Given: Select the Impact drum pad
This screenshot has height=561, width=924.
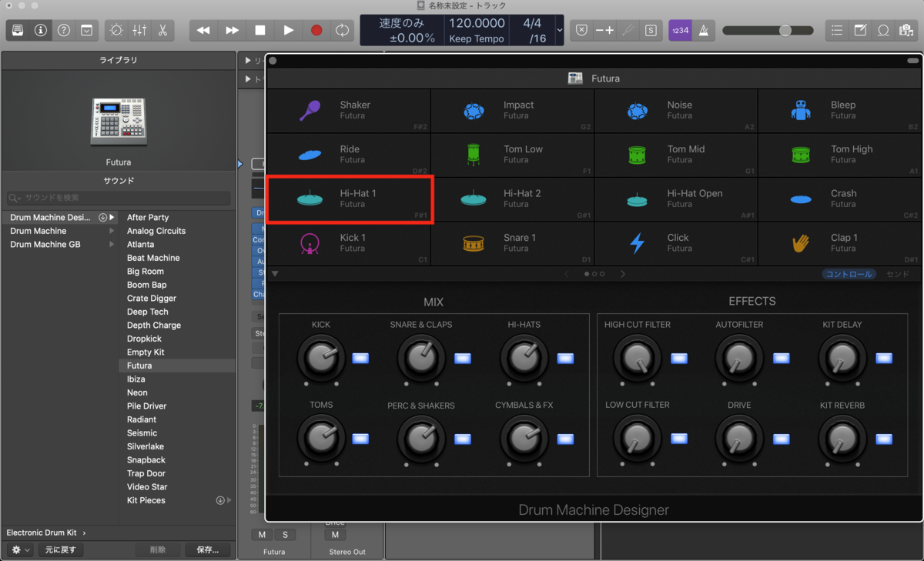Looking at the screenshot, I should pyautogui.click(x=512, y=111).
